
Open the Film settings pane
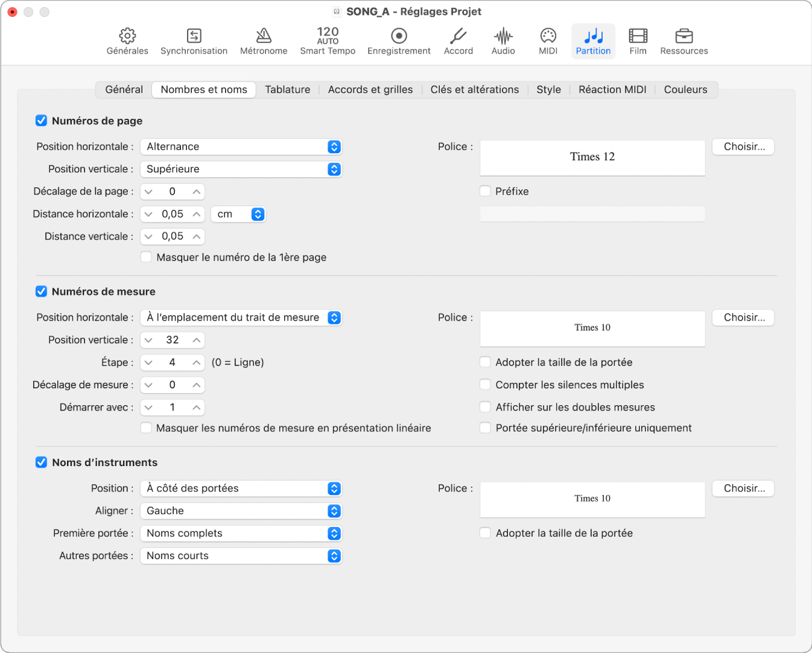coord(638,41)
